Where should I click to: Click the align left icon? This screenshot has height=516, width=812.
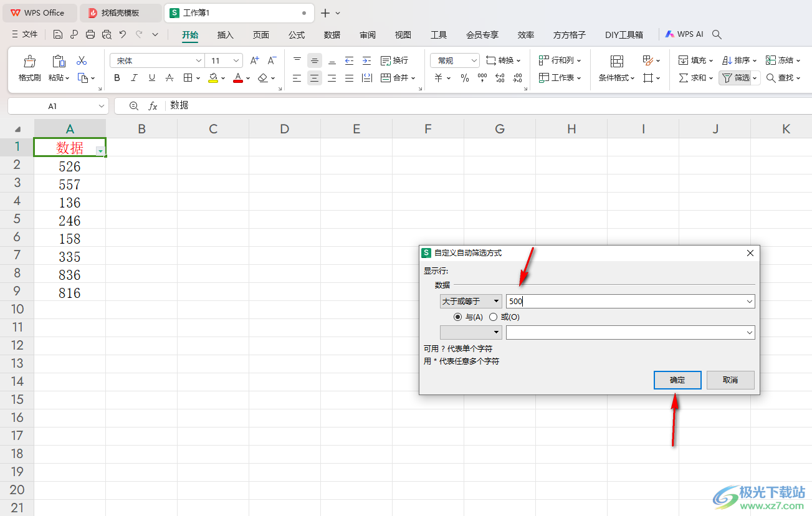[x=297, y=78]
